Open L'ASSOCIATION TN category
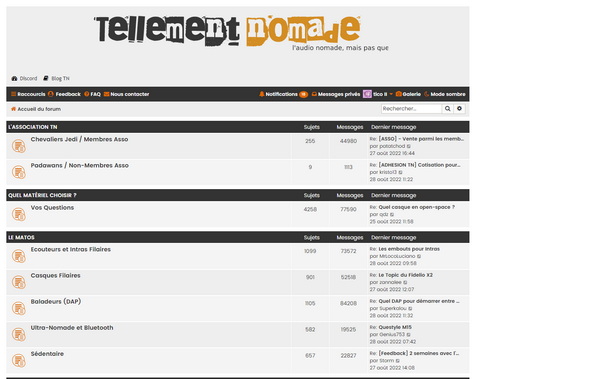This screenshot has height=379, width=600. point(33,127)
